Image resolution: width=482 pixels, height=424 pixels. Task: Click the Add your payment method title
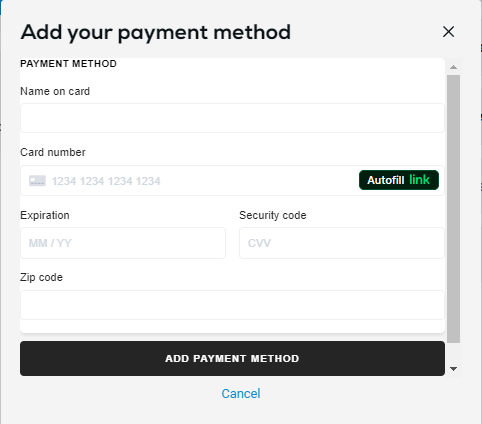(x=156, y=33)
